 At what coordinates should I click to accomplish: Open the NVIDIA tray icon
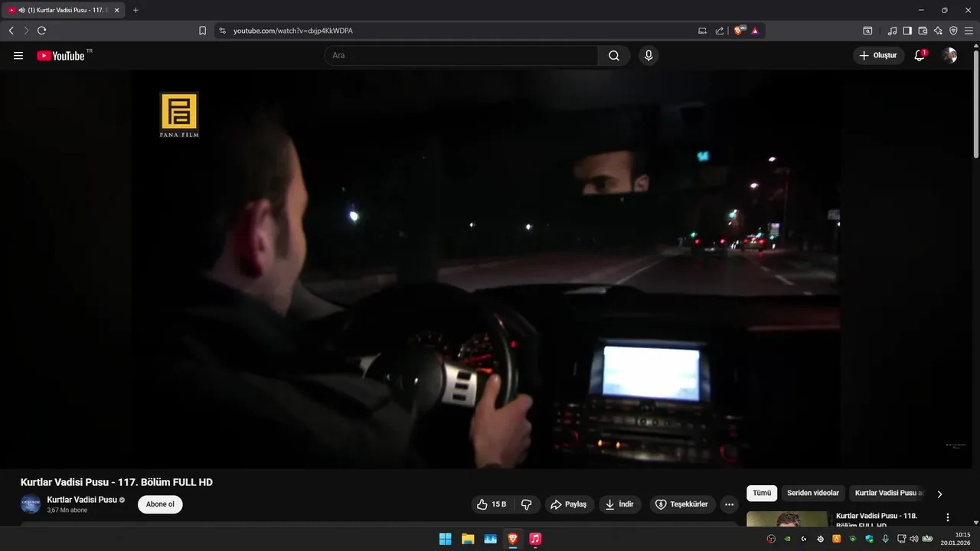click(x=787, y=539)
